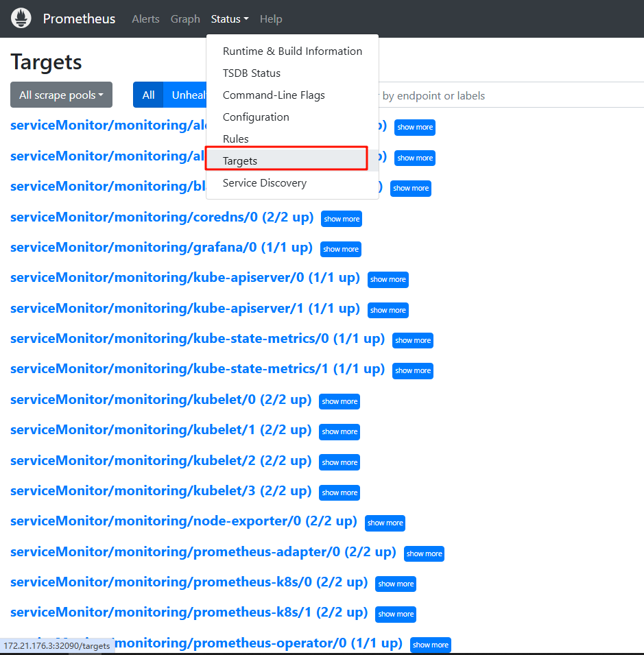644x655 pixels.
Task: Click the Prometheus flame logo icon
Action: tap(21, 19)
